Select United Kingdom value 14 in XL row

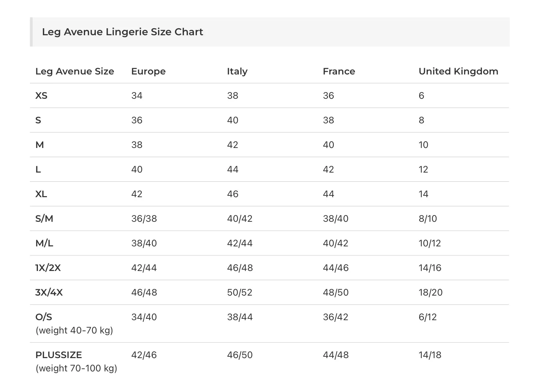click(x=424, y=194)
